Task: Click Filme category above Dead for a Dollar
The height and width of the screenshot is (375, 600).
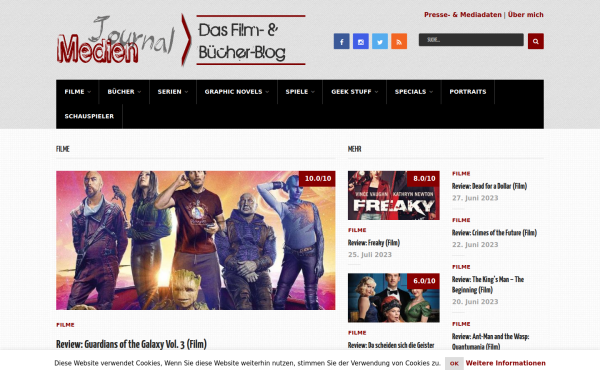Action: [x=461, y=174]
